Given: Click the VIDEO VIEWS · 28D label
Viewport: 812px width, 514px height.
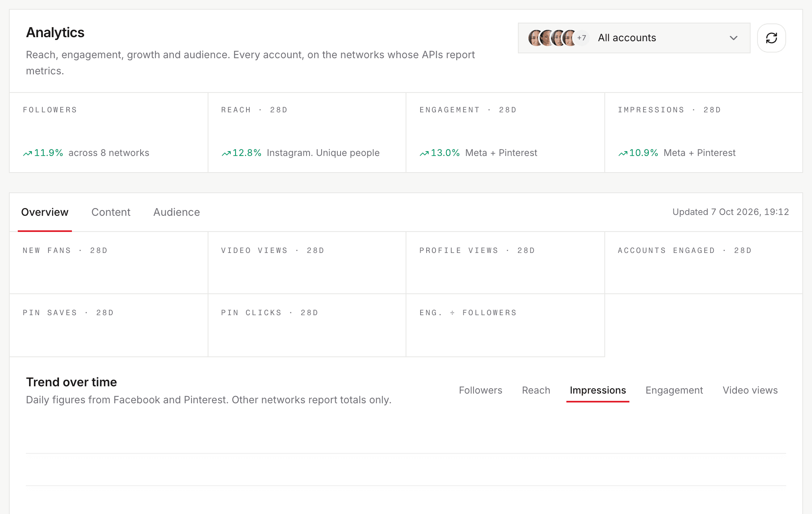Looking at the screenshot, I should click(x=273, y=251).
